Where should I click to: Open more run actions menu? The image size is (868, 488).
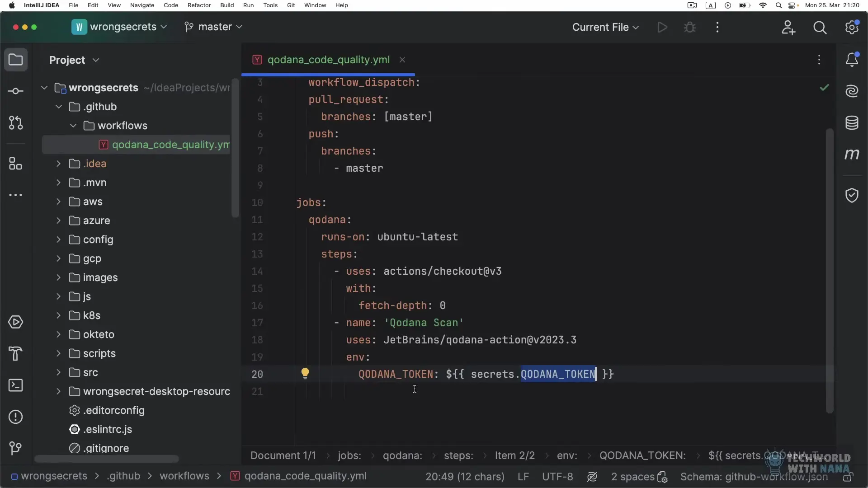coord(717,27)
